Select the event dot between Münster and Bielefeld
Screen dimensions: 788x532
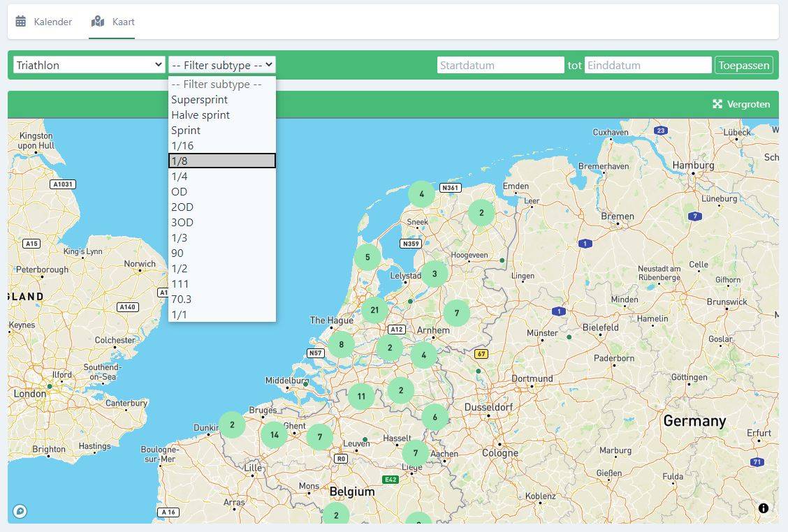[569, 337]
